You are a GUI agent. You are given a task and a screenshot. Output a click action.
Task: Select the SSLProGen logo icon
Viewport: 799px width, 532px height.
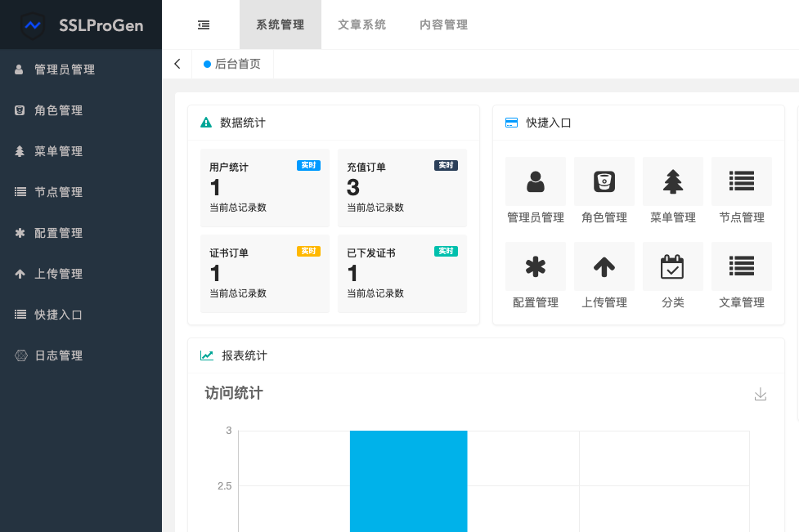[x=32, y=25]
